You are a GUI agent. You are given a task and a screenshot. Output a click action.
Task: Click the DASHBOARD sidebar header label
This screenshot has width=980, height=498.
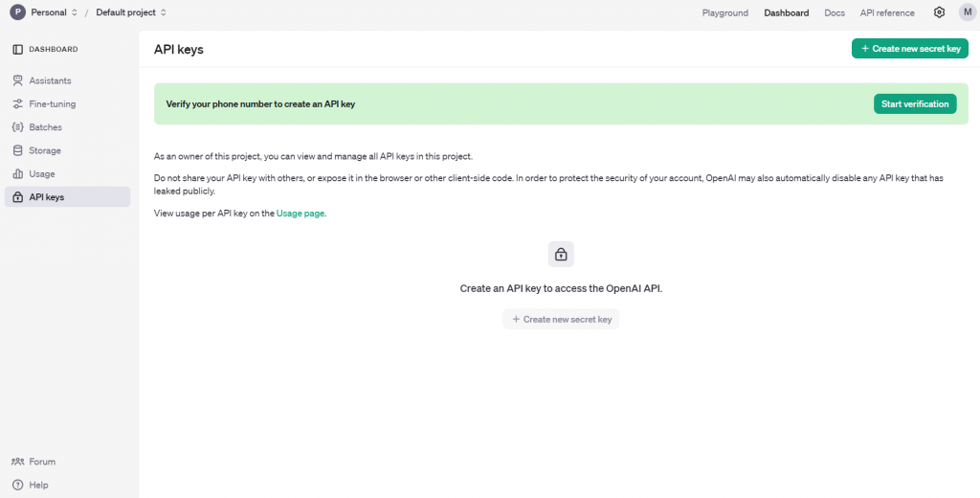tap(54, 50)
